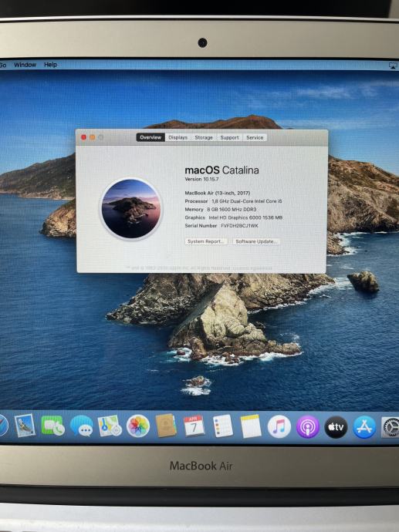The image size is (399, 532).
Task: Click the Software Update button
Action: tap(256, 241)
